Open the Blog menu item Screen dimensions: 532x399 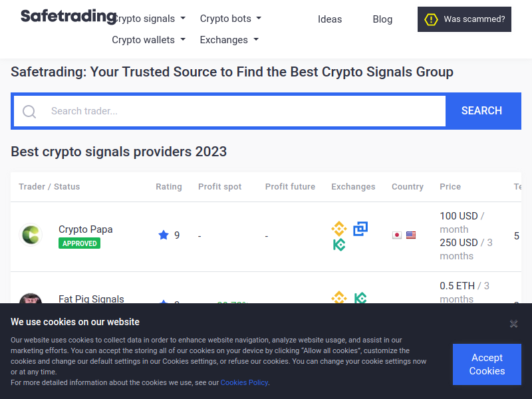(x=382, y=19)
